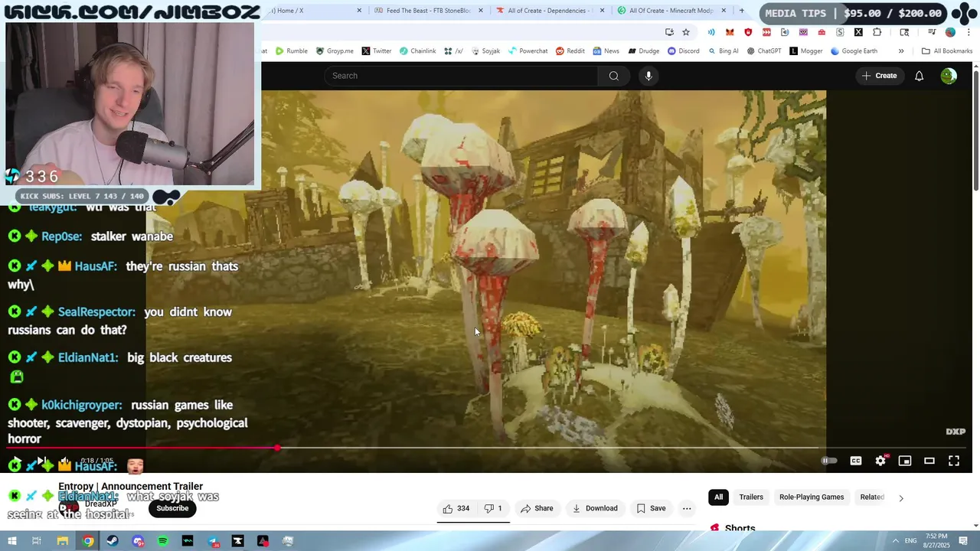Viewport: 980px width, 551px height.
Task: Open Reddit bookmark
Action: (570, 51)
